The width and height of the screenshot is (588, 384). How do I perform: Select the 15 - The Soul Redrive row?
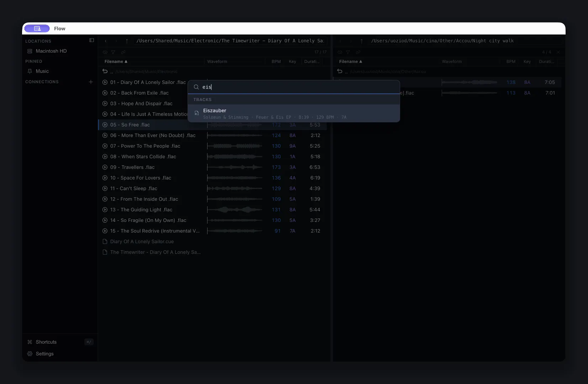point(212,231)
